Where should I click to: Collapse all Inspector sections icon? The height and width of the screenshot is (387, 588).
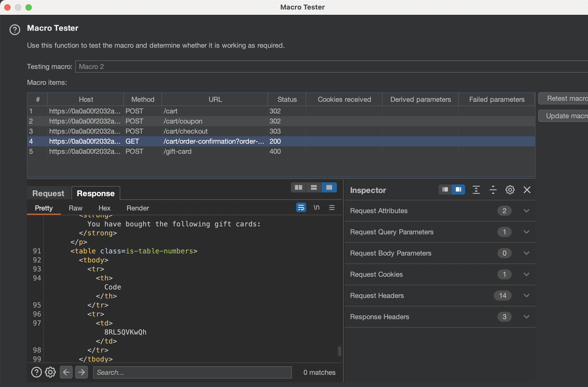pos(493,190)
